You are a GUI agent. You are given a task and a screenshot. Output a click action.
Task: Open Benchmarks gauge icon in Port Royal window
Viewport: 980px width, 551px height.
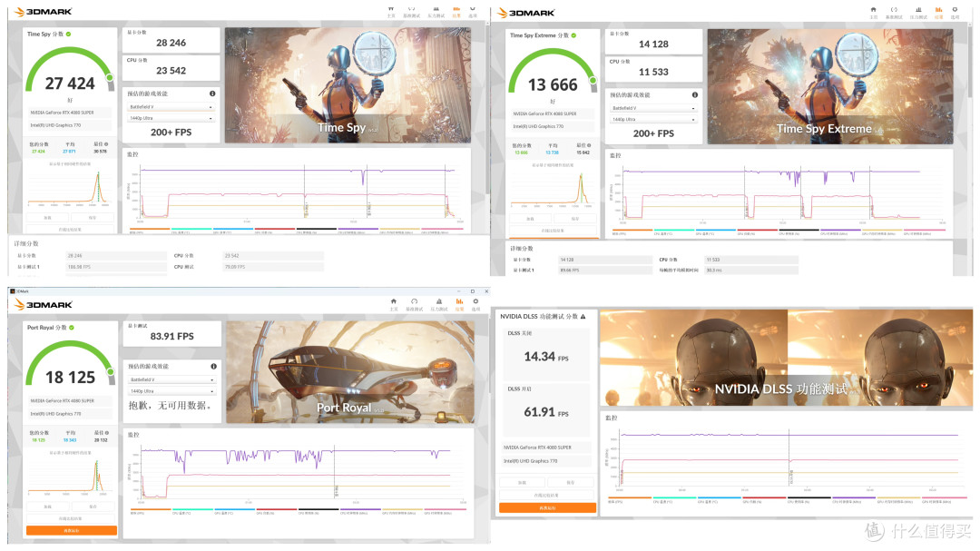(x=414, y=301)
